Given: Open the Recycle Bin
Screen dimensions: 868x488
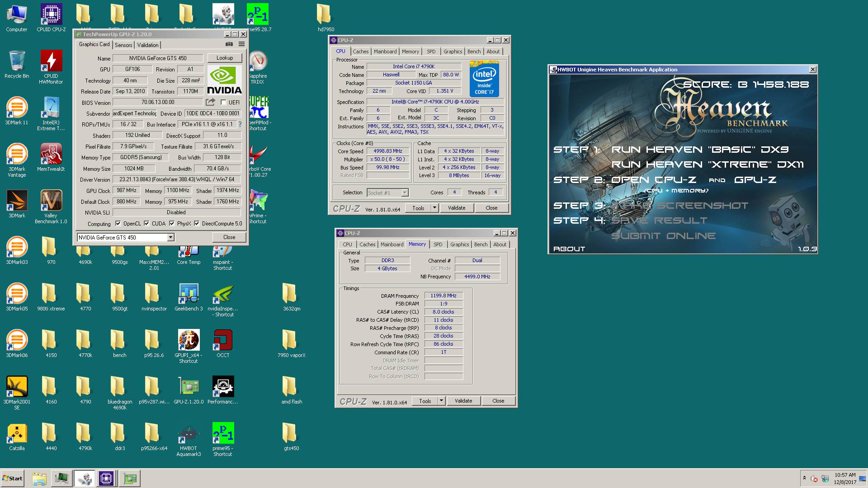Looking at the screenshot, I should click(17, 64).
